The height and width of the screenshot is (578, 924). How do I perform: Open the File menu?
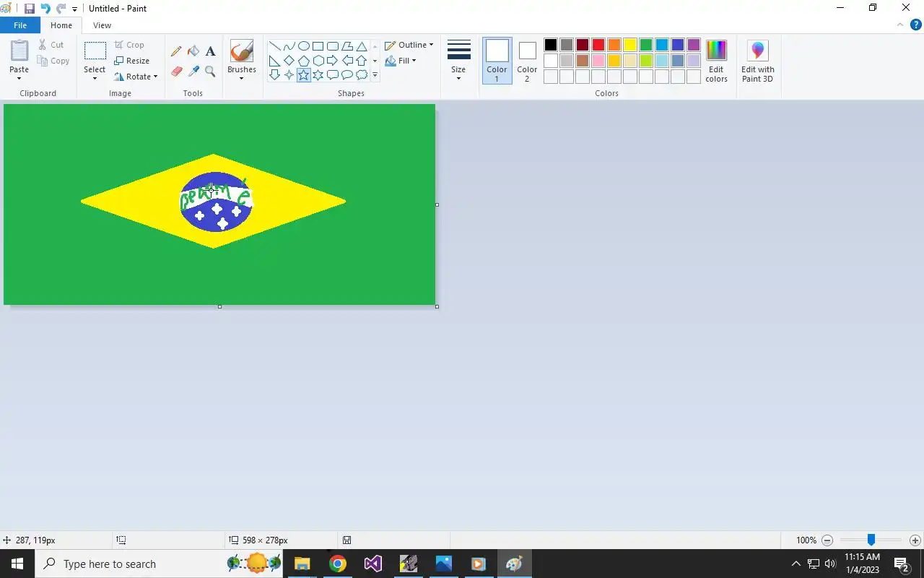point(20,25)
